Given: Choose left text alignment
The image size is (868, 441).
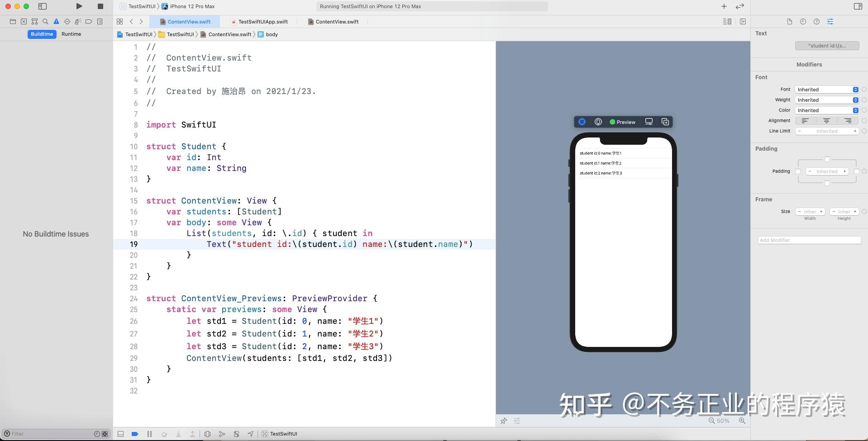Looking at the screenshot, I should [806, 121].
